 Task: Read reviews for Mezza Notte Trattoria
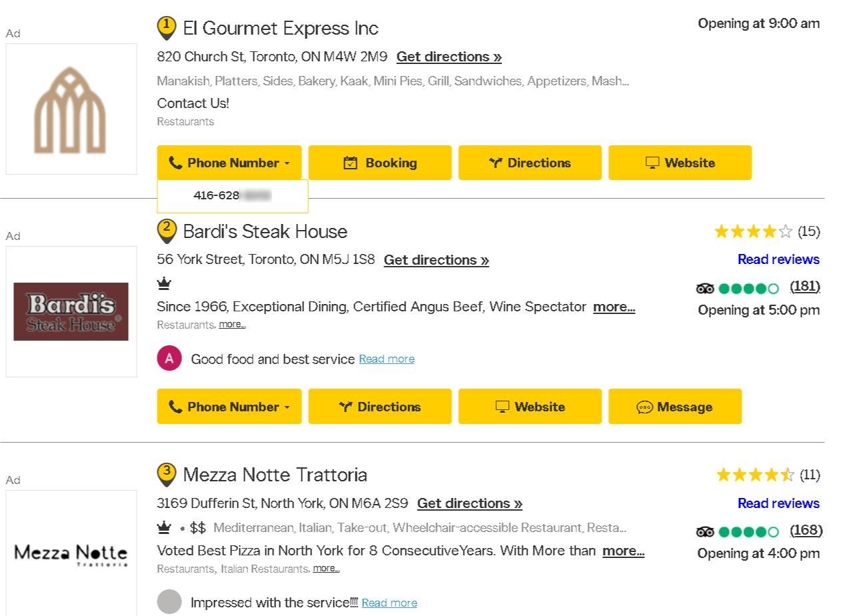point(778,503)
